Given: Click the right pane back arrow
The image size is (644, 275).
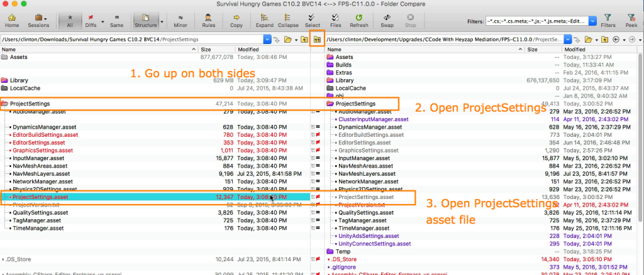Looking at the screenshot, I should (x=616, y=40).
